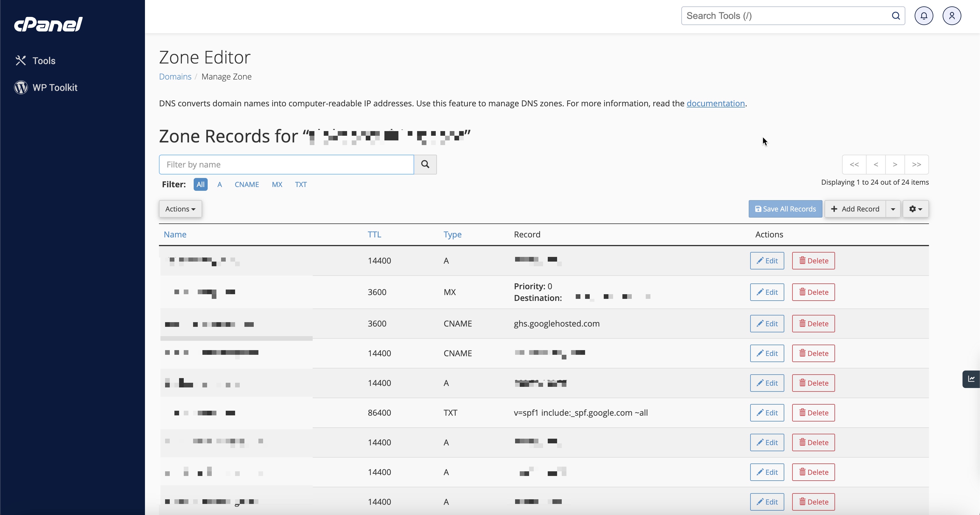
Task: Expand the Add Record dropdown arrow
Action: [x=893, y=208]
